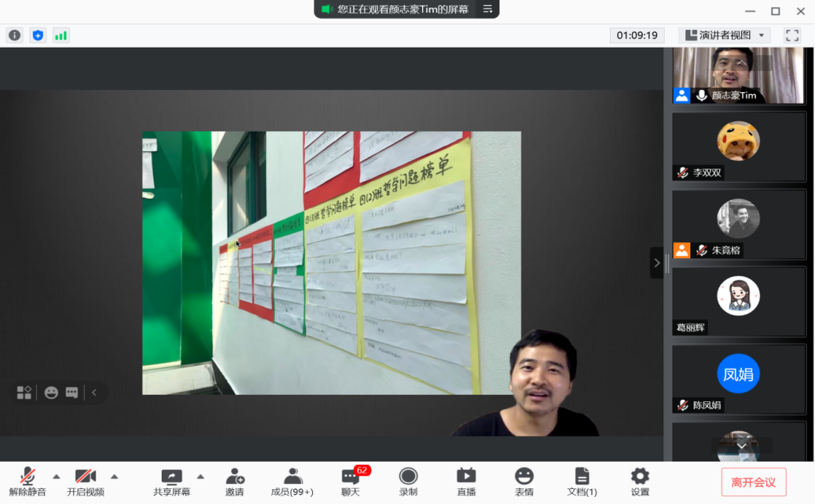
Task: Open the emoji reactions button
Action: (523, 482)
